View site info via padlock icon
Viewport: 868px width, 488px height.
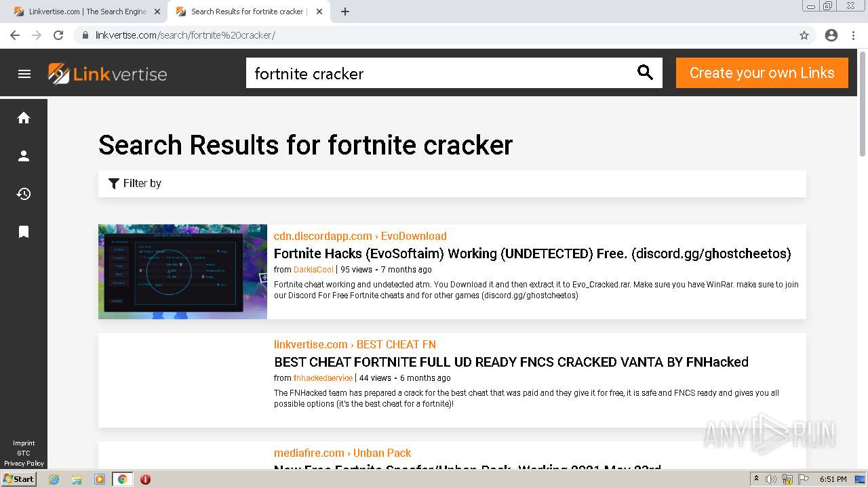85,35
